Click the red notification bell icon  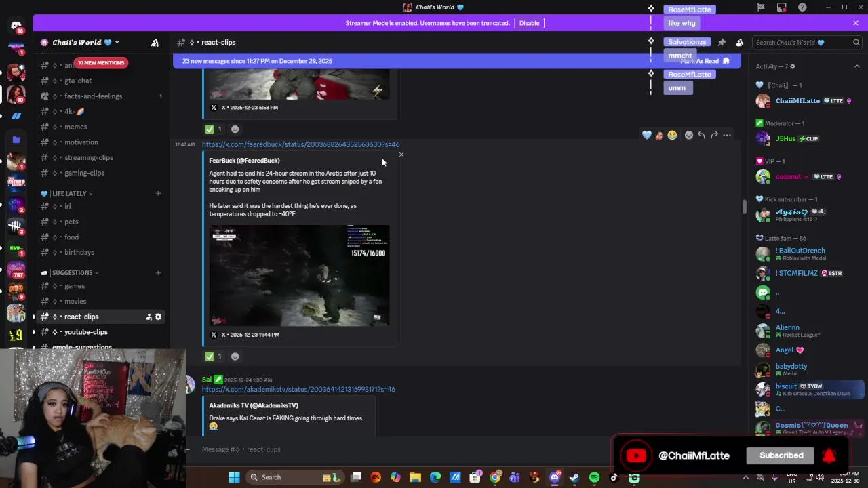click(829, 455)
